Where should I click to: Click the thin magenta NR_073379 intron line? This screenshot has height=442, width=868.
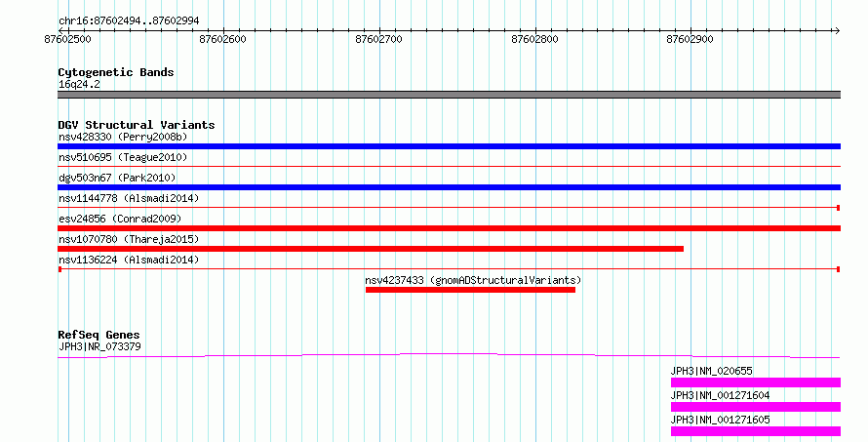449,355
